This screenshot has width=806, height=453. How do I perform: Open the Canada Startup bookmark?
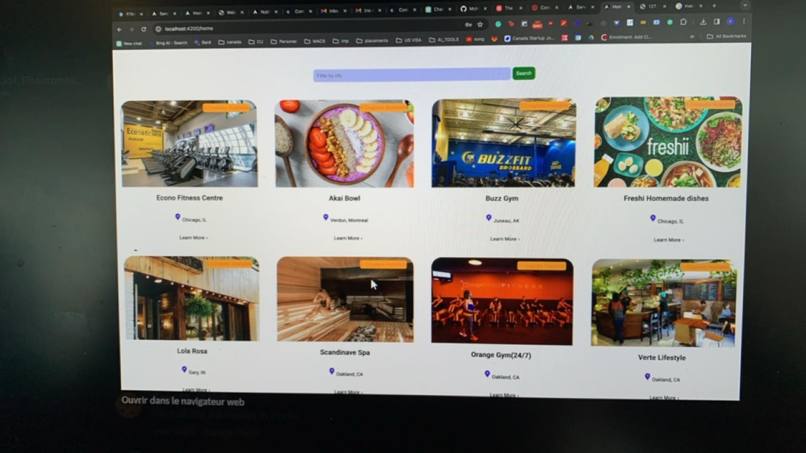pyautogui.click(x=529, y=39)
